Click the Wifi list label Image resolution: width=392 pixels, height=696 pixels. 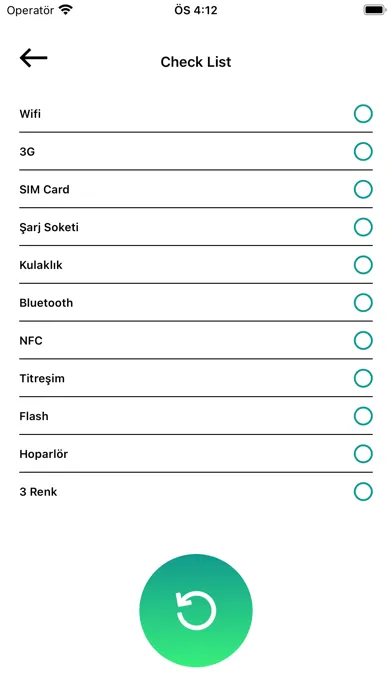pos(30,114)
